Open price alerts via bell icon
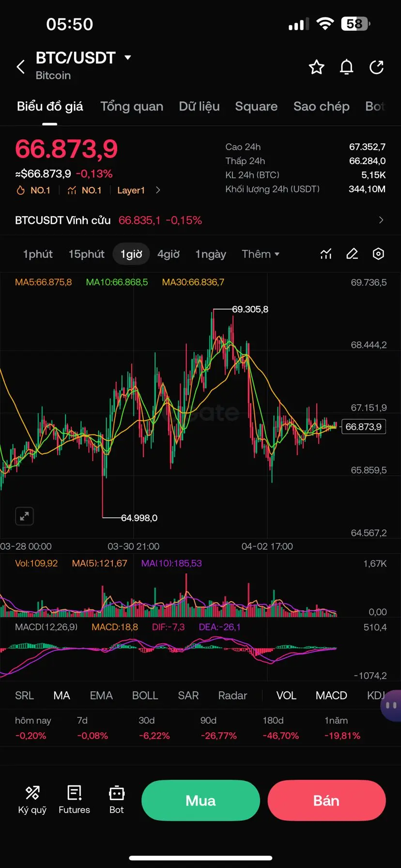 [346, 67]
